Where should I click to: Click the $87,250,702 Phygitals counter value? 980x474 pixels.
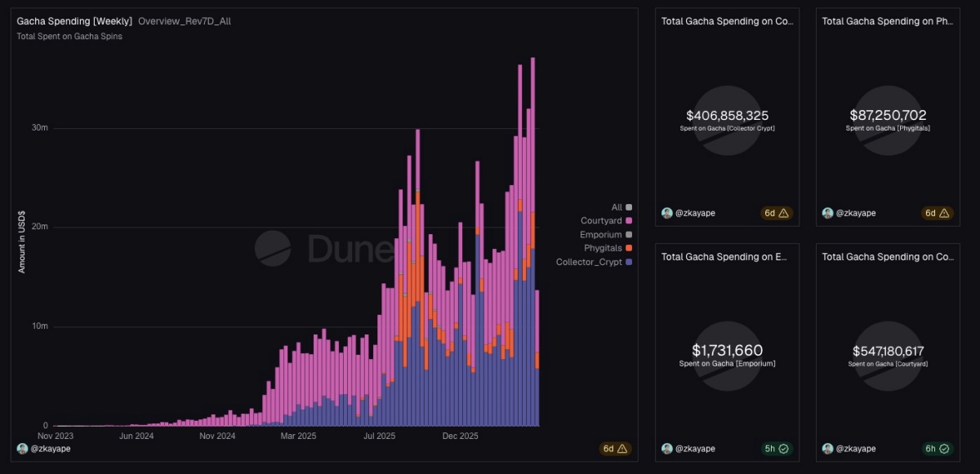click(x=888, y=115)
